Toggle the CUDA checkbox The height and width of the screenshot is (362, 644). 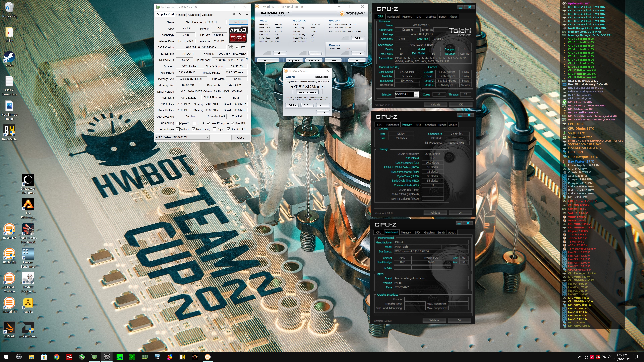194,123
